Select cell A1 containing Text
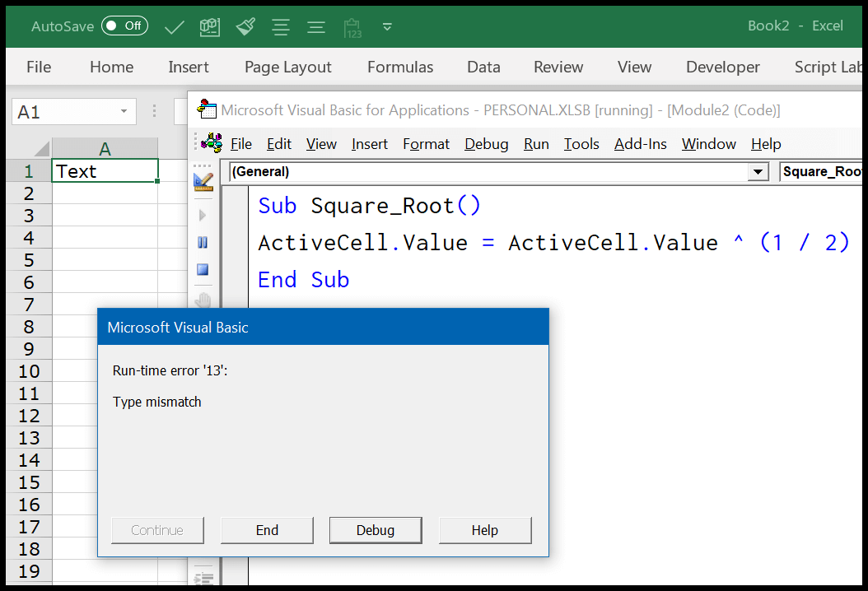 [105, 171]
